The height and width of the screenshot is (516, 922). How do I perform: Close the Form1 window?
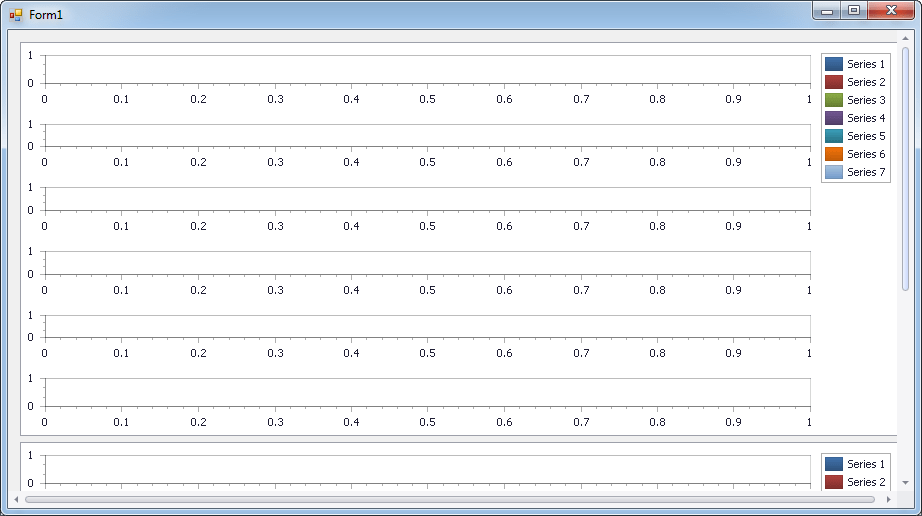(x=891, y=11)
